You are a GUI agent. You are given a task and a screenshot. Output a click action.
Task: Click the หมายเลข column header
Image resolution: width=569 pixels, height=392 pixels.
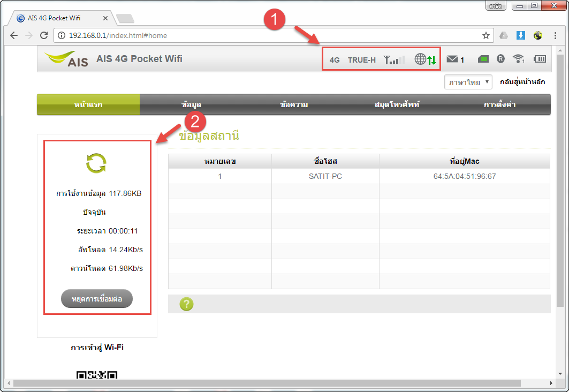pyautogui.click(x=220, y=162)
